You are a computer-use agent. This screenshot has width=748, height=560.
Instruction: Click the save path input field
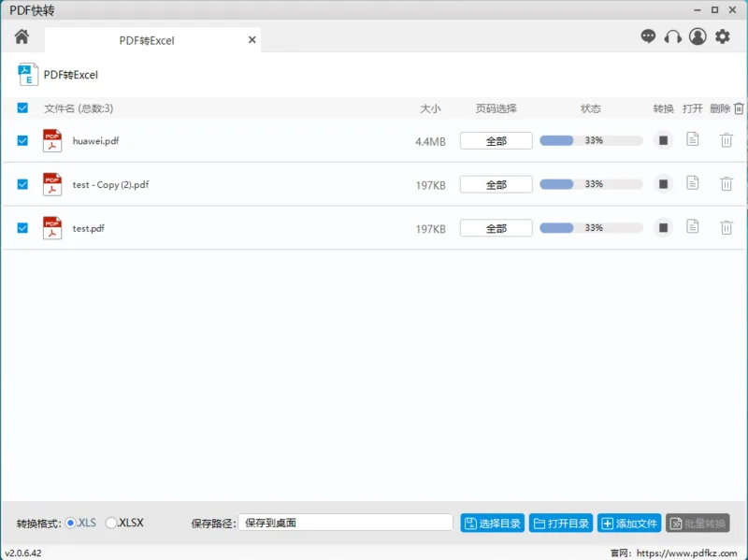click(345, 523)
